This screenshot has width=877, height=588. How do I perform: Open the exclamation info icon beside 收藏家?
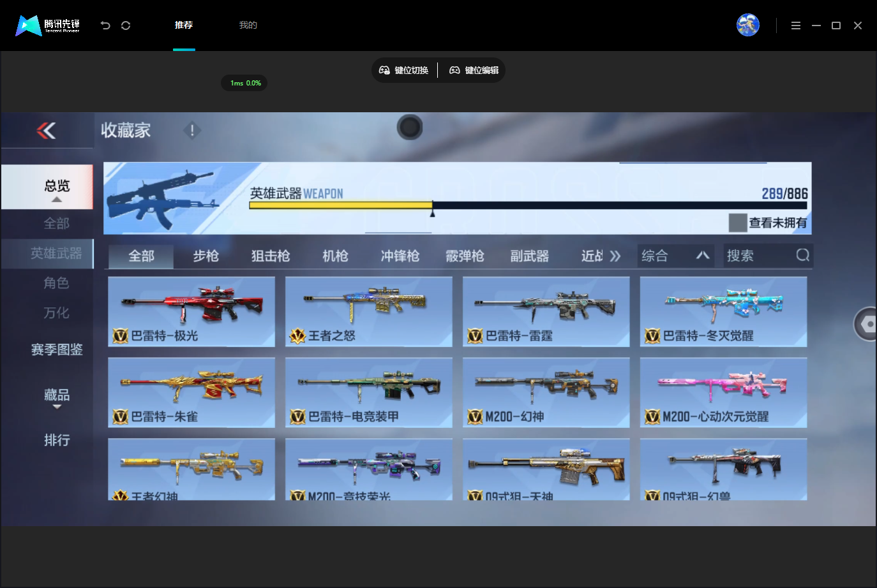[192, 131]
